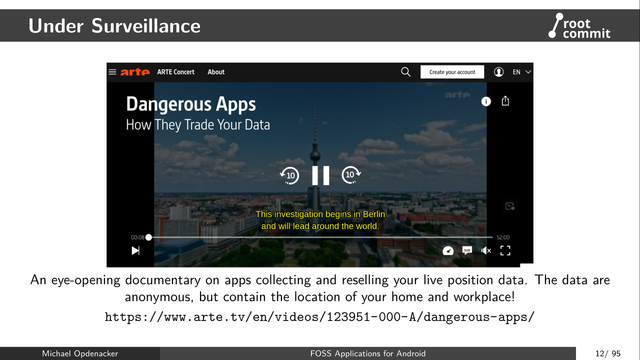Screen dimensions: 640x360
Task: Click the Under Surveillance slide title
Action: (114, 26)
